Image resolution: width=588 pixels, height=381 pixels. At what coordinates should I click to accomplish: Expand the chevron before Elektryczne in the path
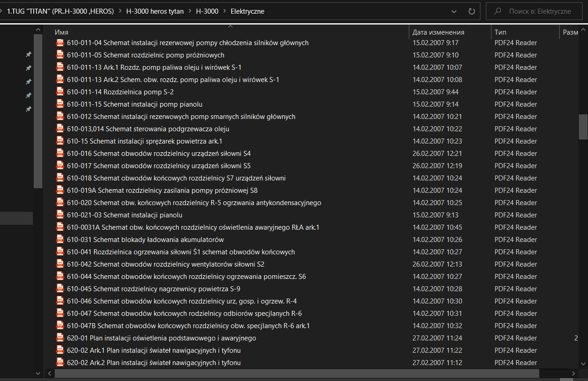pos(225,11)
